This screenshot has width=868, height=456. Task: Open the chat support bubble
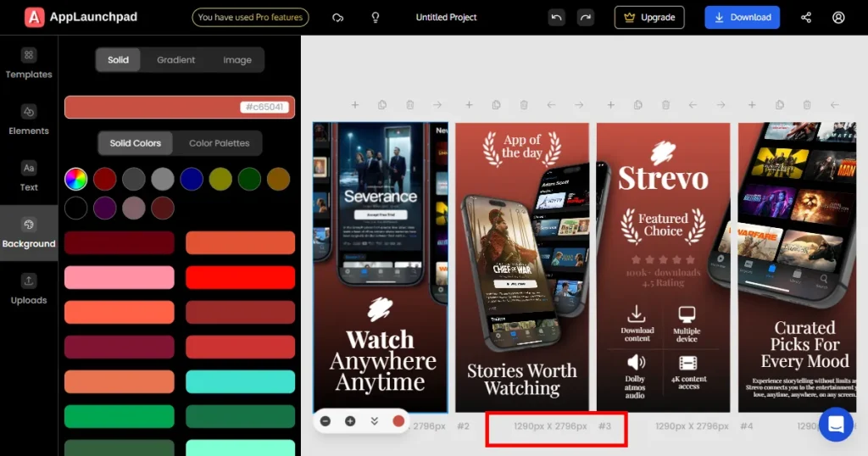(x=836, y=425)
